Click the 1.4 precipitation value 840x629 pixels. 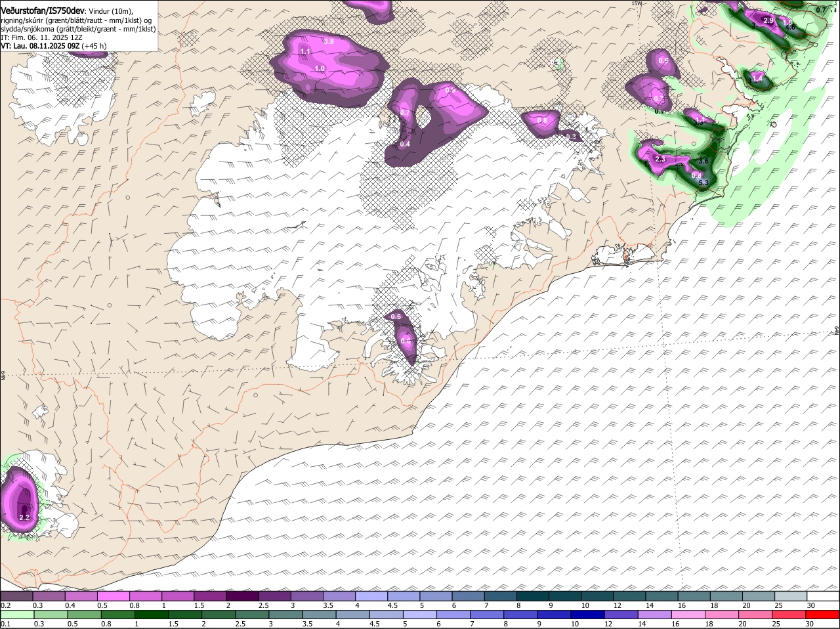coord(757,79)
